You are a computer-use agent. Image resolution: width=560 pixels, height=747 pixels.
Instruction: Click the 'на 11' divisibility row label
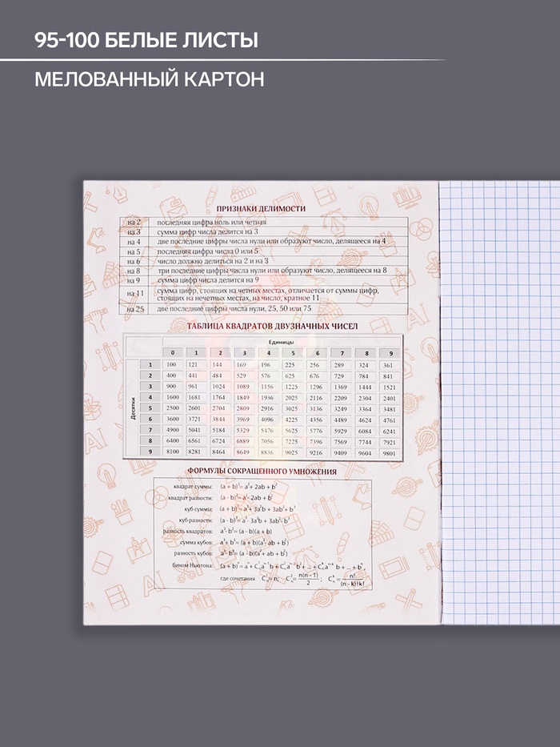(135, 294)
